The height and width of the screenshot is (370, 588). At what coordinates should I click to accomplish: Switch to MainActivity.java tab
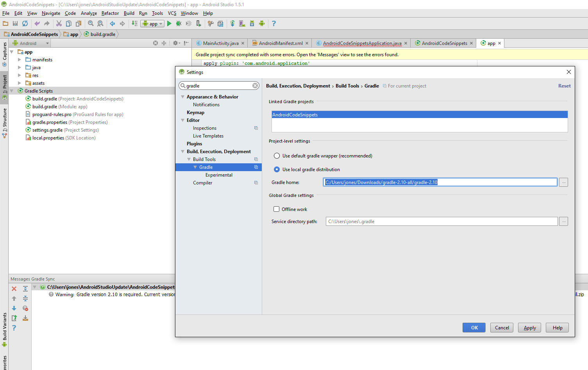[x=220, y=43]
